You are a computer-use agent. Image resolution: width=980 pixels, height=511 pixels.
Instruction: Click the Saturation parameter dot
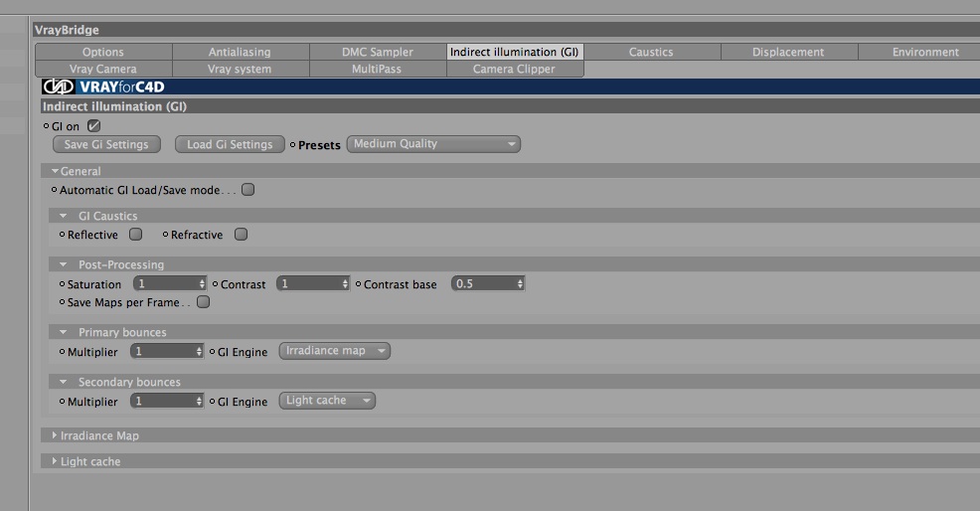pyautogui.click(x=62, y=284)
